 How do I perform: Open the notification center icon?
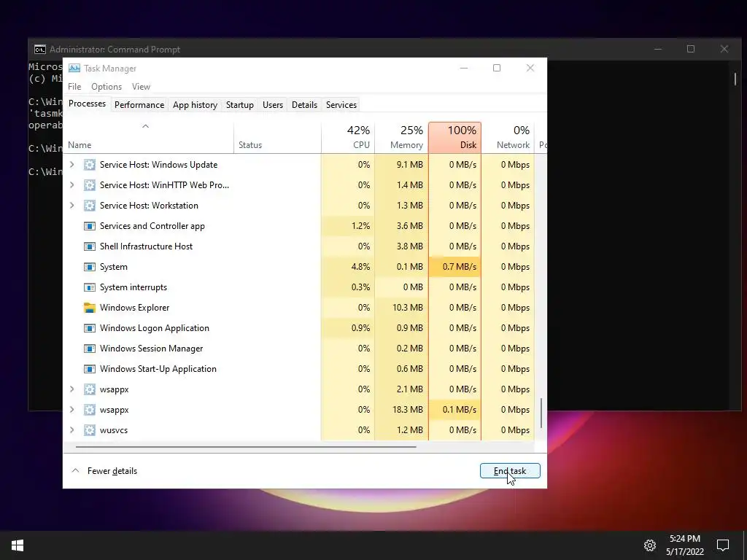(723, 545)
